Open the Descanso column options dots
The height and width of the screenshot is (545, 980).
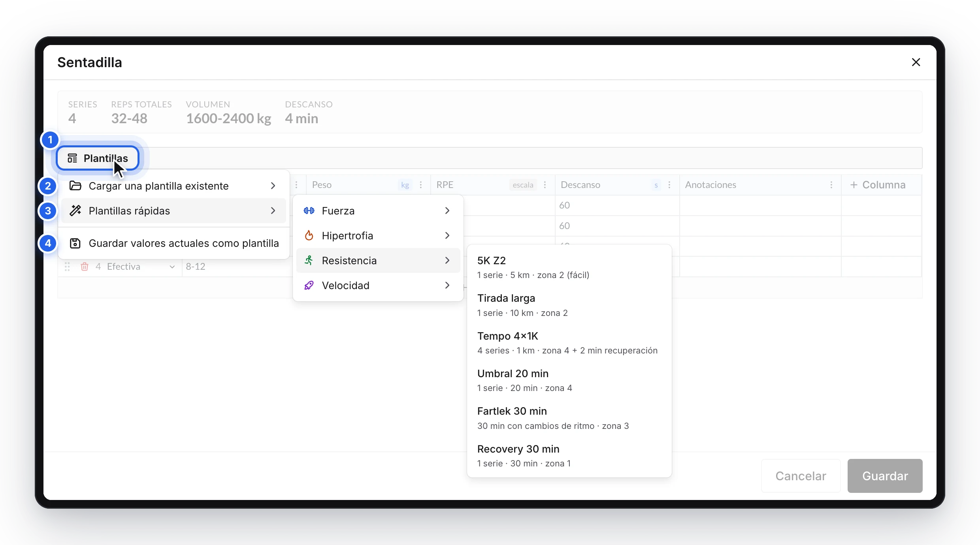669,185
